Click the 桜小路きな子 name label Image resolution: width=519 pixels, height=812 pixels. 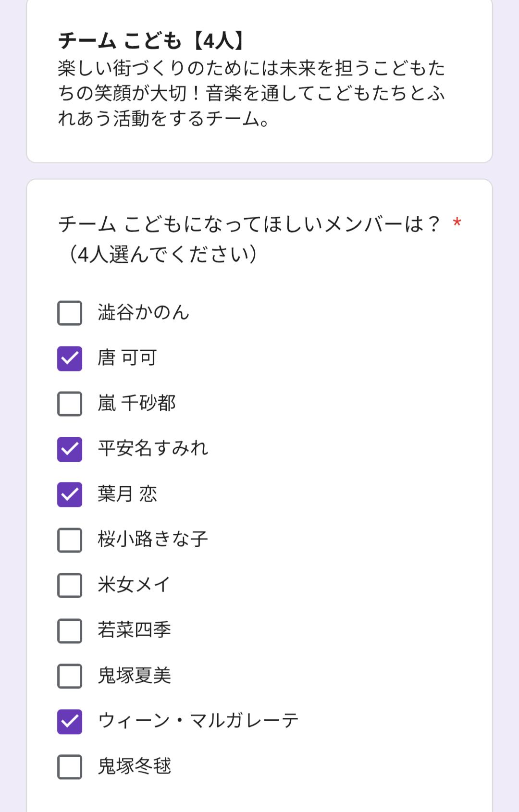[x=153, y=540]
